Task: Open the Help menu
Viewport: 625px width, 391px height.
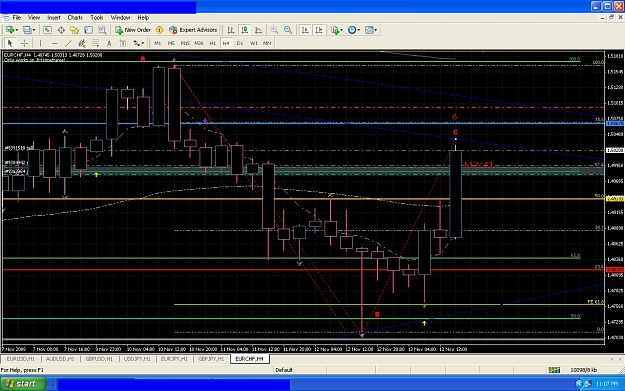Action: pyautogui.click(x=143, y=18)
